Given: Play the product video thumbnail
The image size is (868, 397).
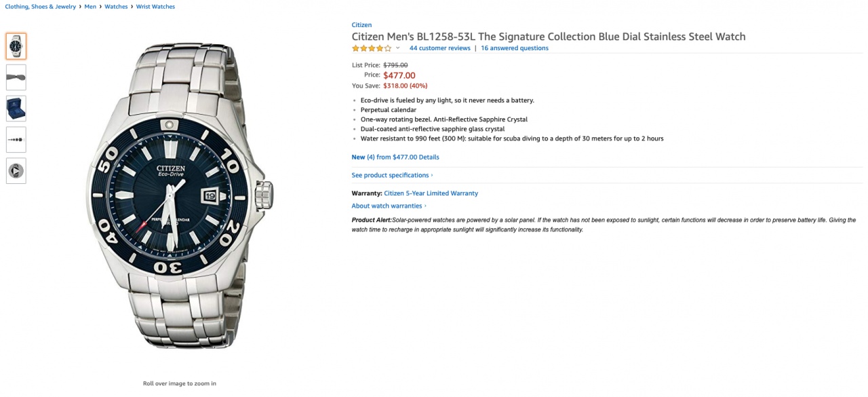Looking at the screenshot, I should coord(16,171).
